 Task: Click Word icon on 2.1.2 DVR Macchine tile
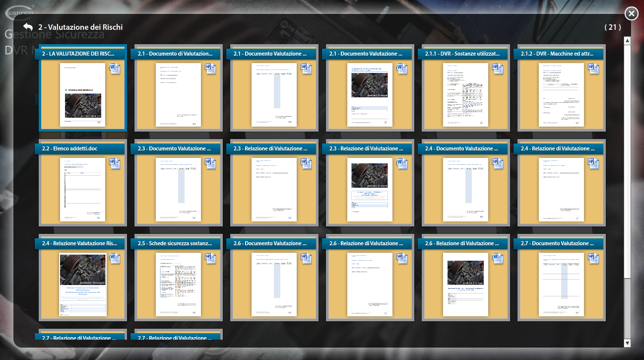tap(593, 69)
